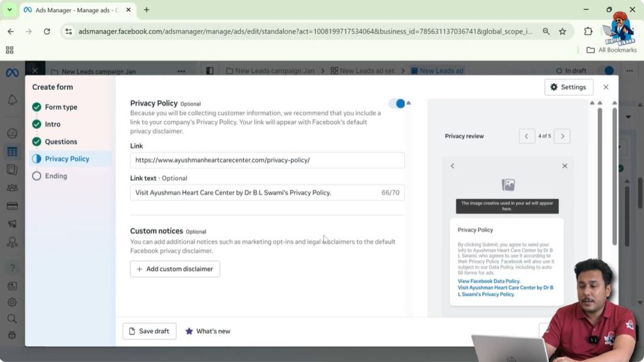
Task: Click New Leads campaign Jan breadcrumb
Action: point(270,71)
